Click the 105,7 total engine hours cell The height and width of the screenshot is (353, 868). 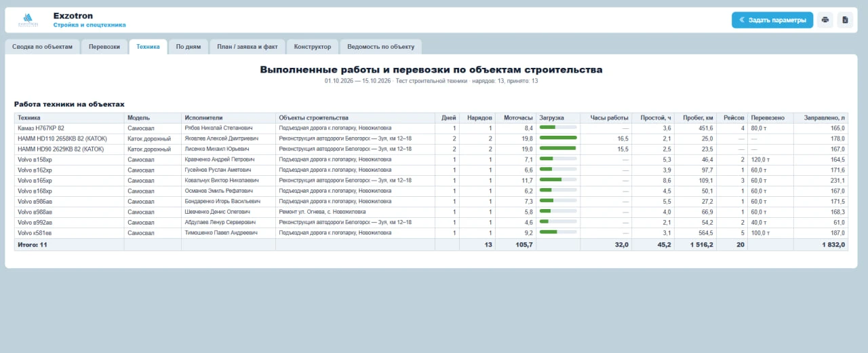(515, 244)
